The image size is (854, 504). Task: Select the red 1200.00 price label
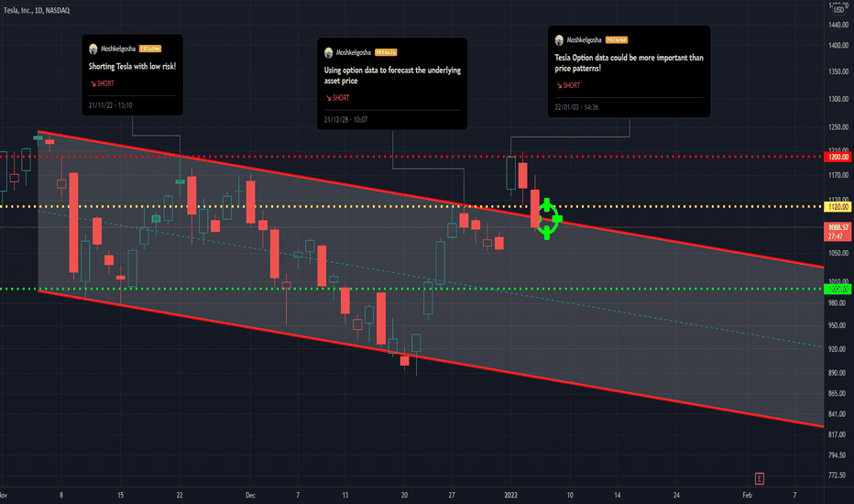(838, 157)
